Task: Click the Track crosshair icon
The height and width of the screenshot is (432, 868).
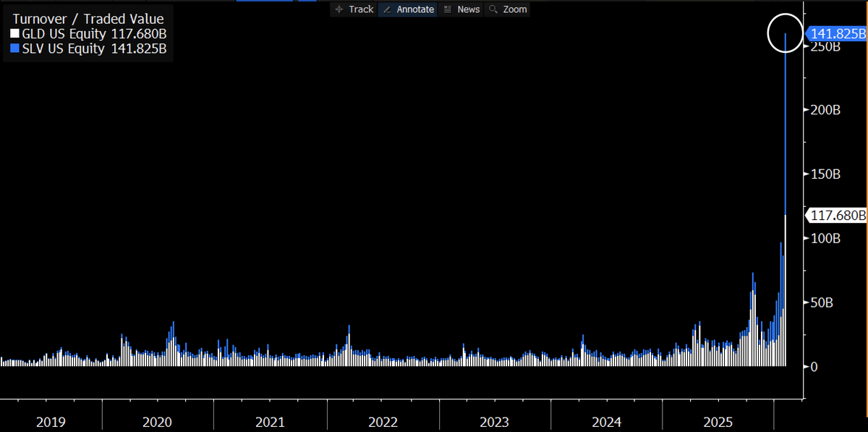Action: coord(339,9)
